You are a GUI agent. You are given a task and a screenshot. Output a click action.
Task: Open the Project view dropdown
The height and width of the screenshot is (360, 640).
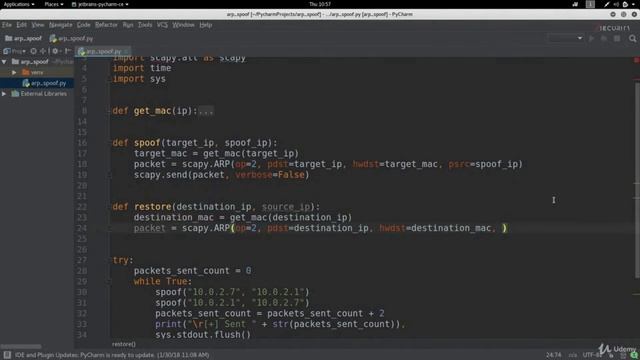(x=14, y=51)
